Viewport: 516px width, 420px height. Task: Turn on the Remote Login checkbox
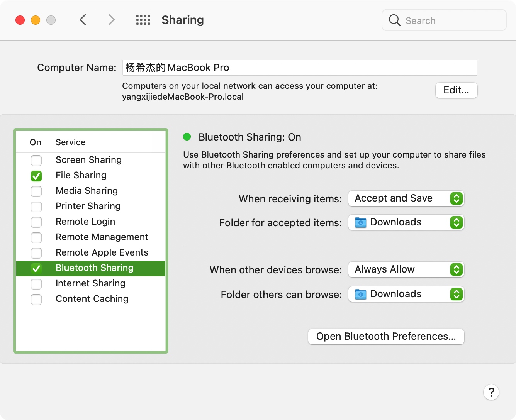click(36, 222)
